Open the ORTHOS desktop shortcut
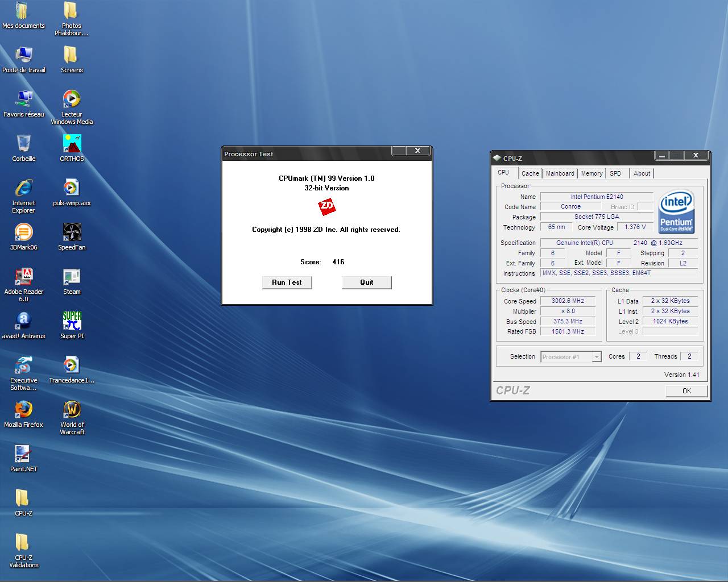Screen dimensions: 728x582 [72, 144]
